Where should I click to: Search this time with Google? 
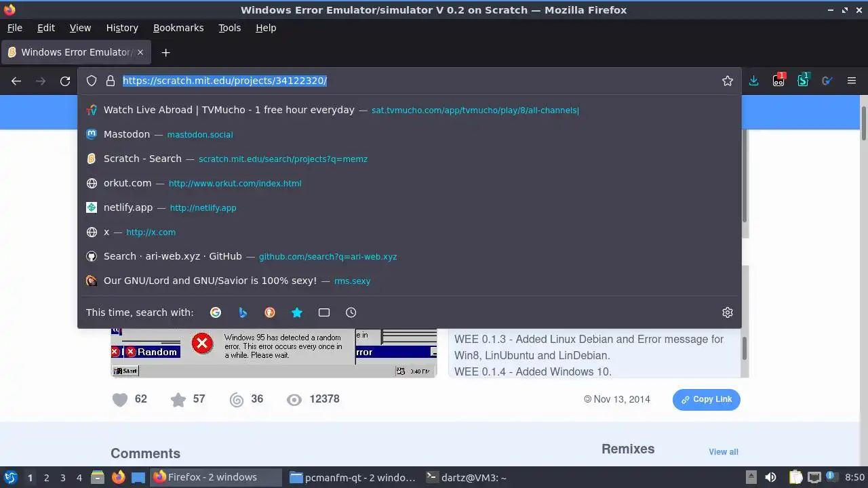coord(216,312)
